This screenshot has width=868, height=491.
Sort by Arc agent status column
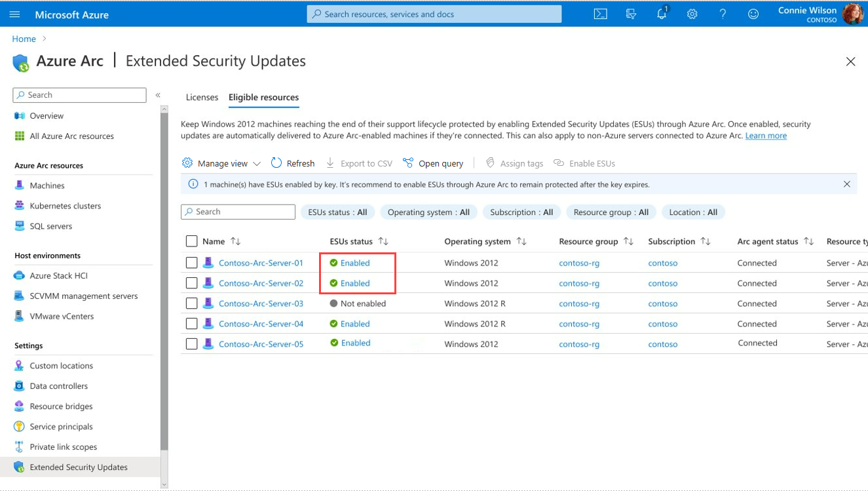click(808, 241)
